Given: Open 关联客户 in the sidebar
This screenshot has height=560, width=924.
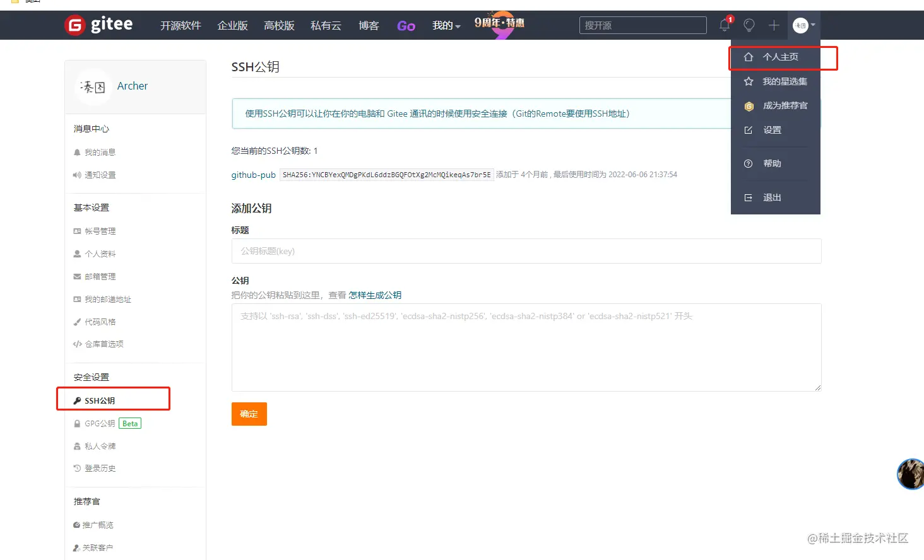Looking at the screenshot, I should pos(98,547).
